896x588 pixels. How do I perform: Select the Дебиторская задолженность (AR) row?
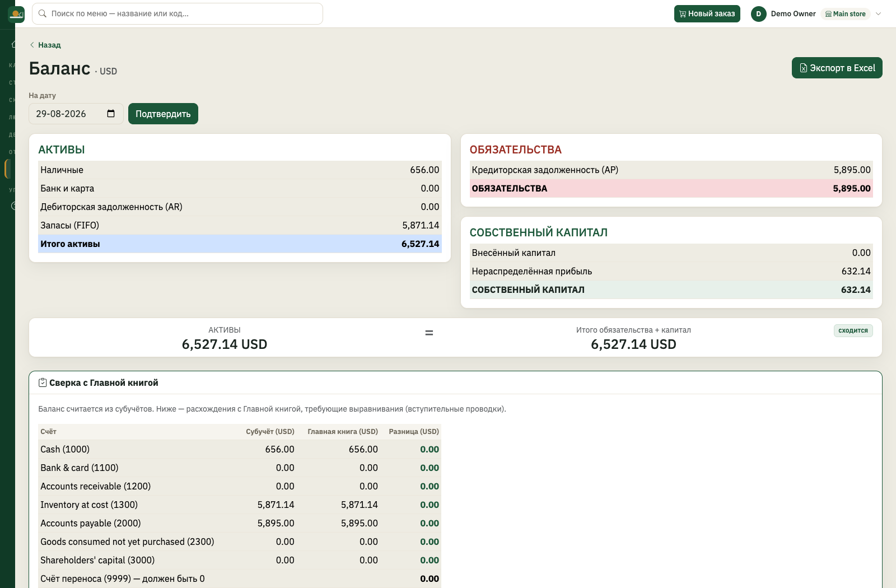[240, 207]
